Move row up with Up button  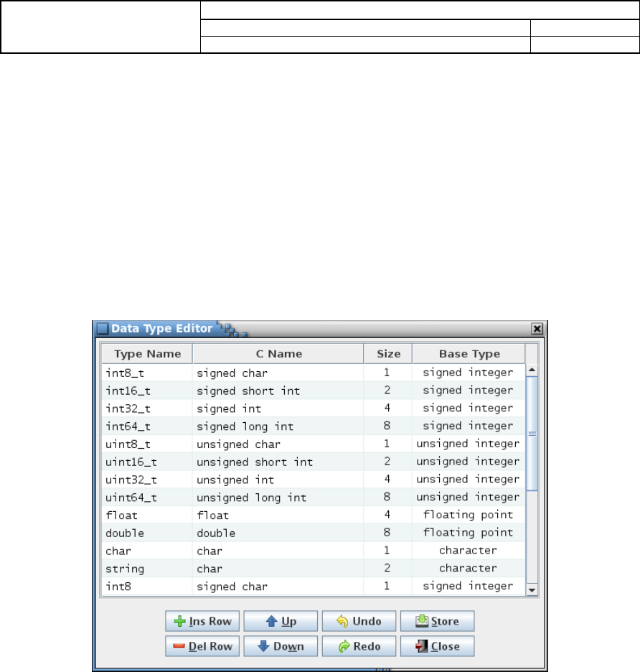point(281,621)
